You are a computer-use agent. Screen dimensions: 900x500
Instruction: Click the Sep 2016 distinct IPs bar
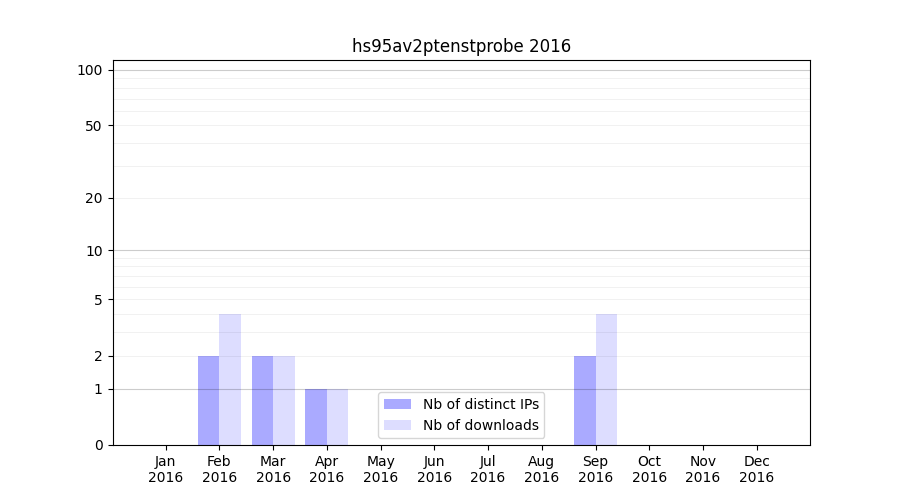pyautogui.click(x=585, y=400)
